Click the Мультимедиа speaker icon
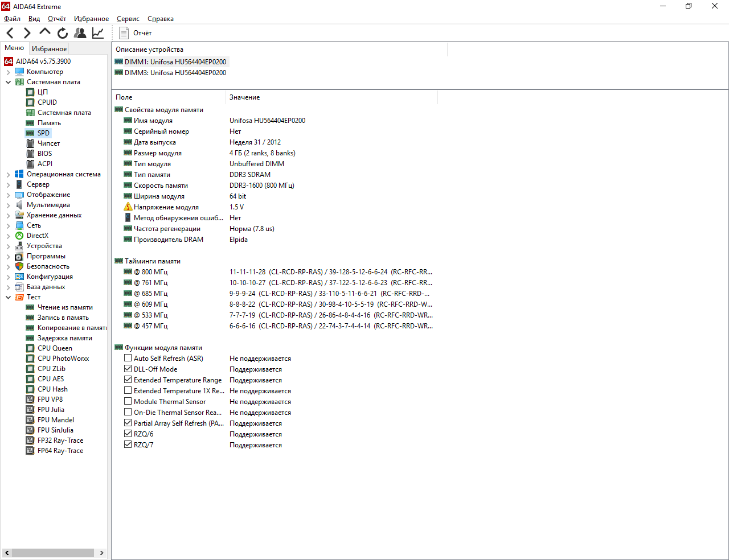The height and width of the screenshot is (560, 729). (19, 205)
